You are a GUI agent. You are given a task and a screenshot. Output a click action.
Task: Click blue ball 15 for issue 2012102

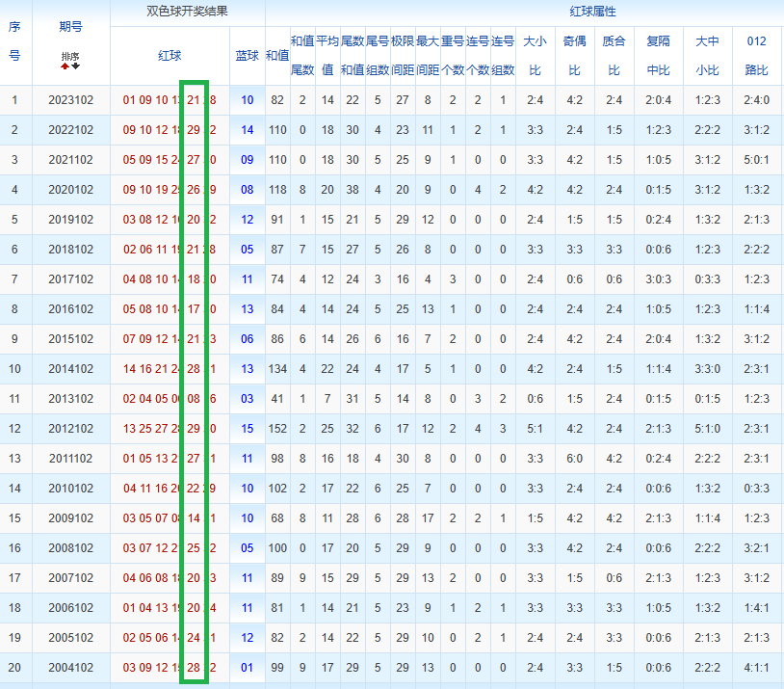point(247,429)
